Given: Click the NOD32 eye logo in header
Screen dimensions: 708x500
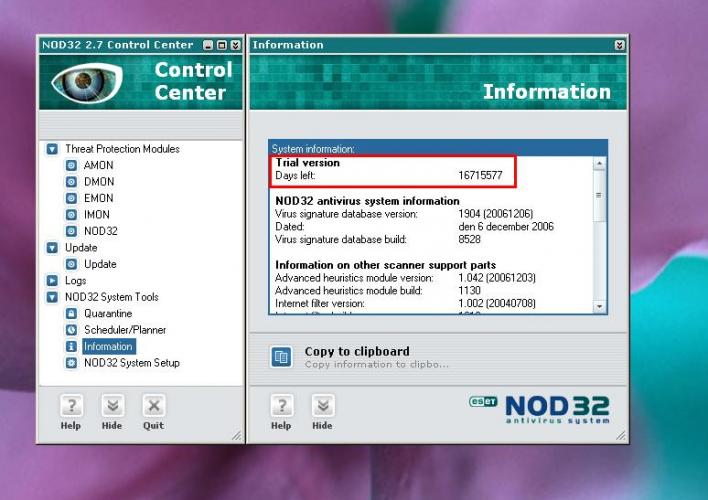Looking at the screenshot, I should 87,82.
